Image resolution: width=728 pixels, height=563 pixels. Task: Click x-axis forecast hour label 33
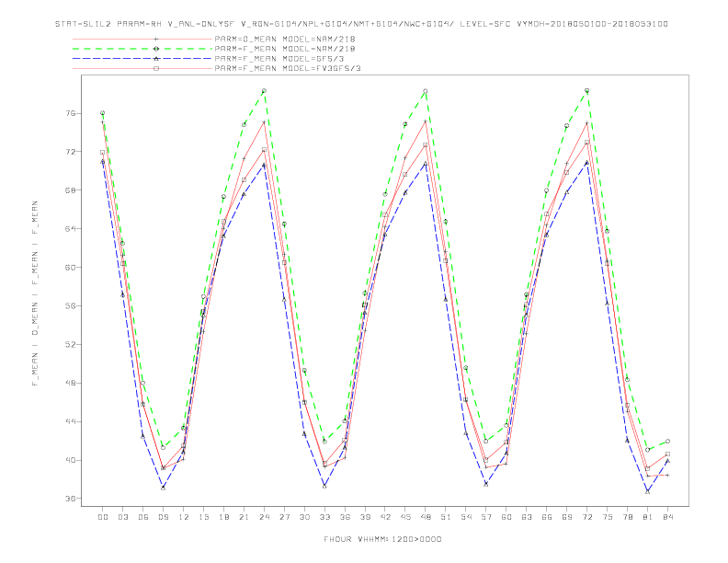click(x=324, y=517)
